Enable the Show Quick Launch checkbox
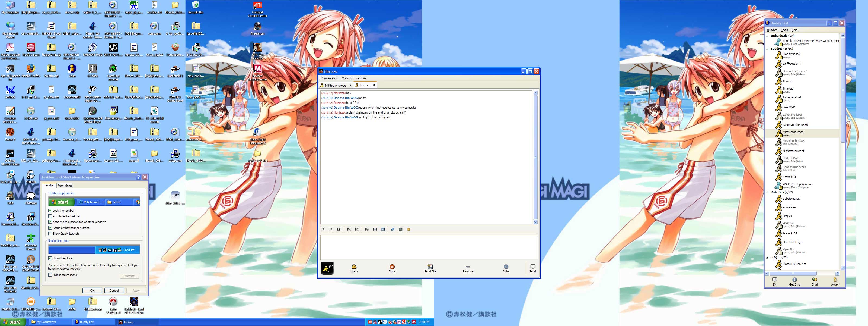Image resolution: width=868 pixels, height=326 pixels. click(x=50, y=234)
